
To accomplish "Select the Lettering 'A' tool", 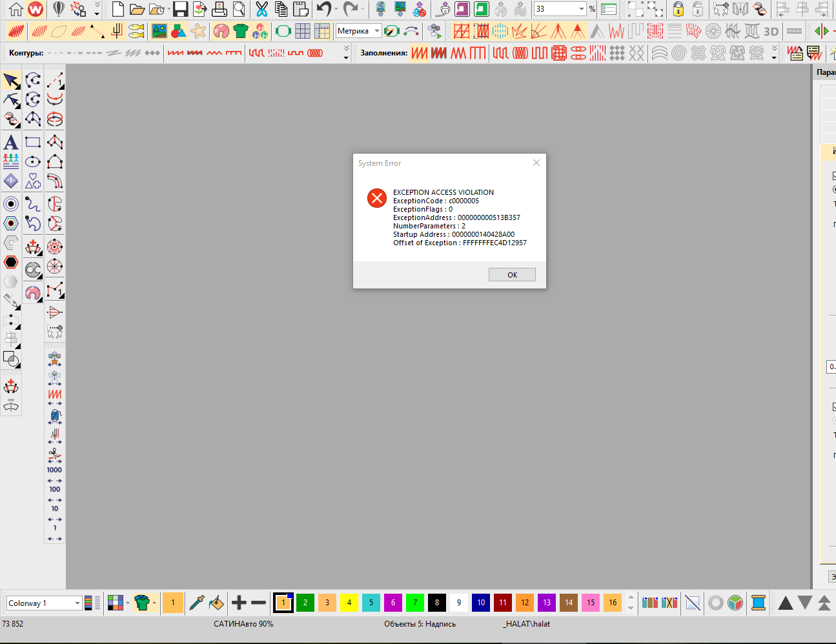I will click(11, 142).
